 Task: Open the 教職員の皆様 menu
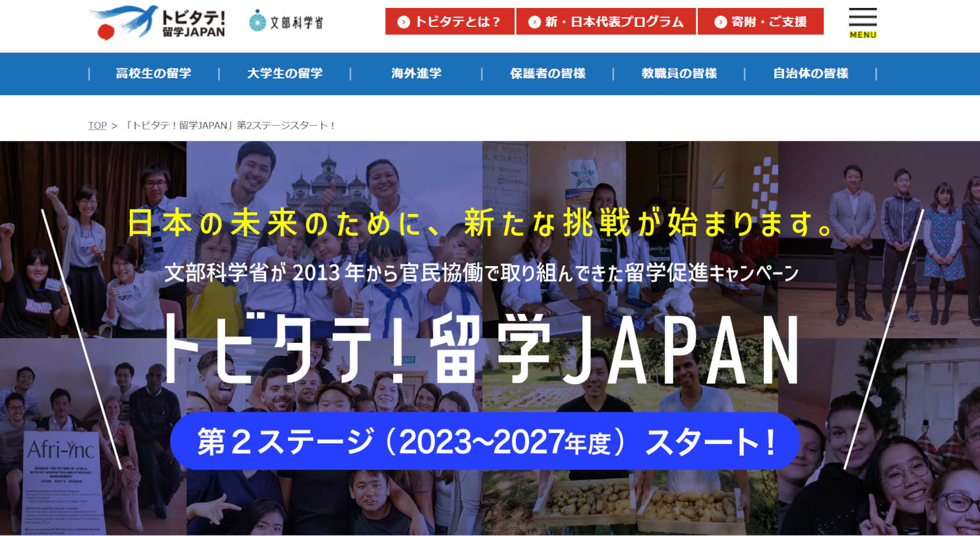(679, 74)
